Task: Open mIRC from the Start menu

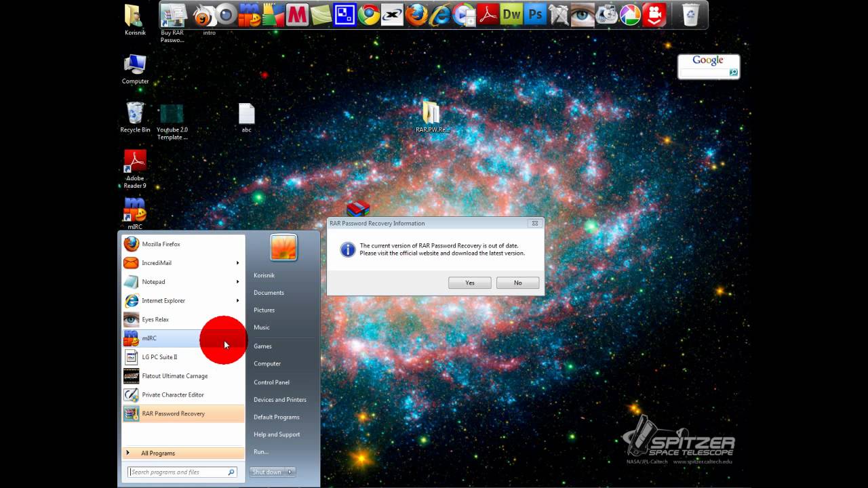Action: 183,338
